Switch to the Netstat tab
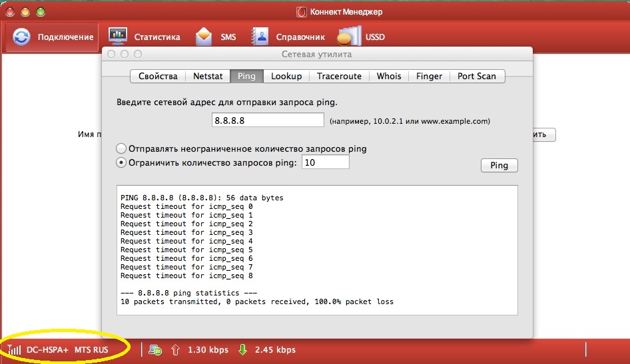The height and width of the screenshot is (364, 630). coord(208,77)
